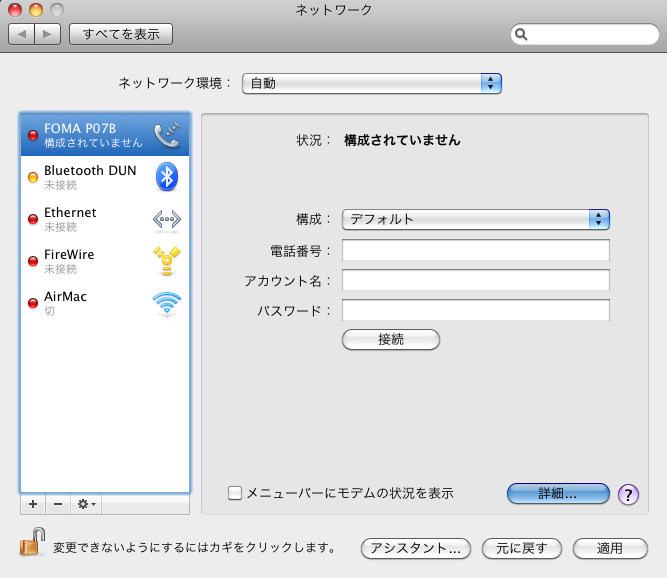Image resolution: width=667 pixels, height=578 pixels.
Task: Add a new service with plus button
Action: [x=32, y=504]
